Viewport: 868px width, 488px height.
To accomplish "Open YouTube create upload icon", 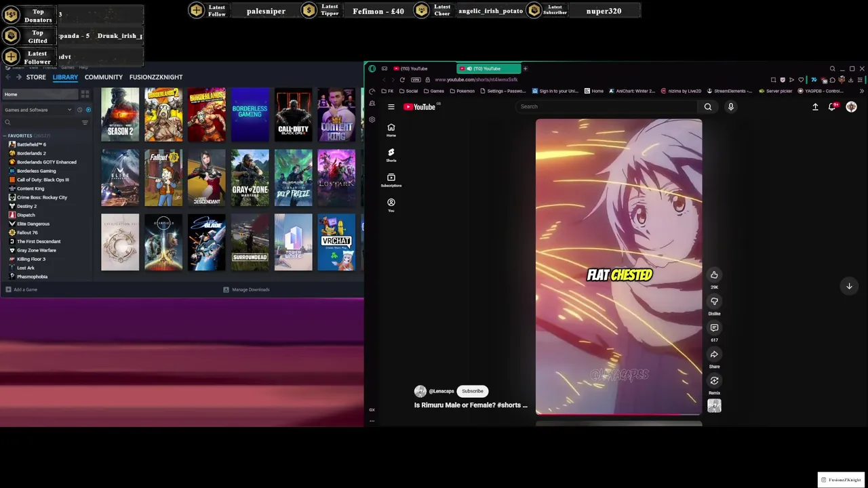I will click(x=815, y=106).
